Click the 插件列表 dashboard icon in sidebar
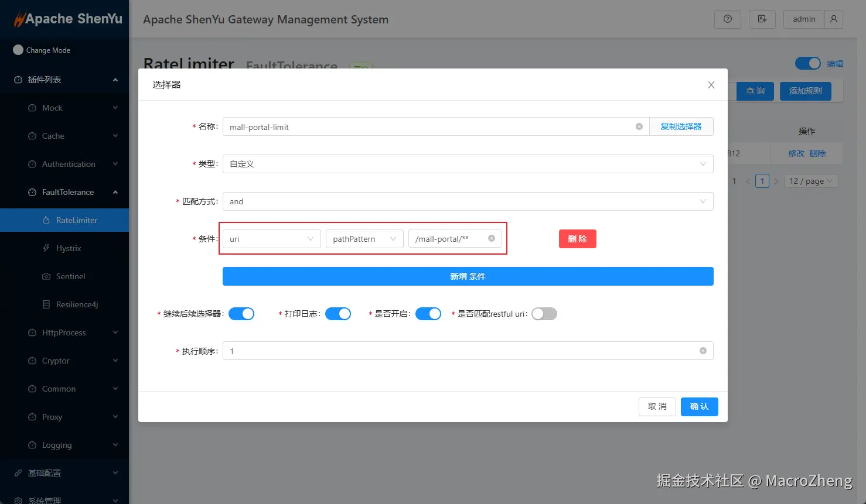The height and width of the screenshot is (504, 866). 18,80
